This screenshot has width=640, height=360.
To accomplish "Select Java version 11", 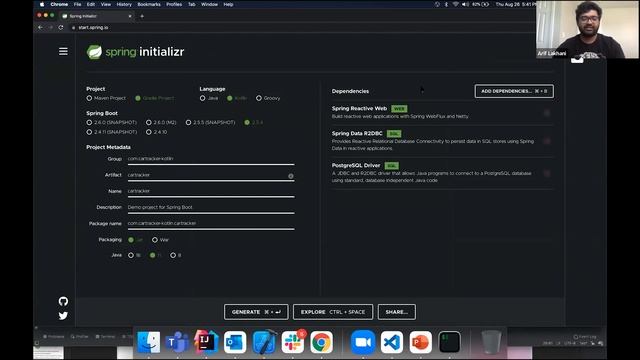I will (x=156, y=255).
